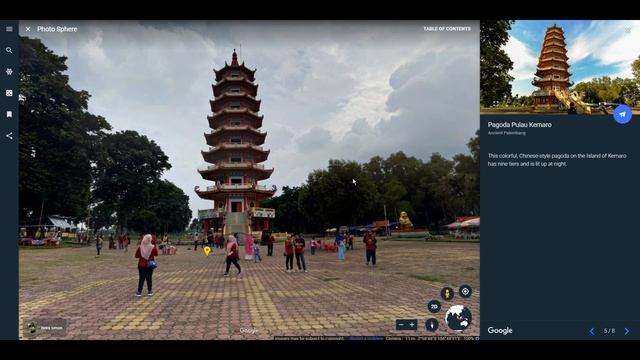Click the I'm Feeling Lucky dice icon

pos(9,93)
